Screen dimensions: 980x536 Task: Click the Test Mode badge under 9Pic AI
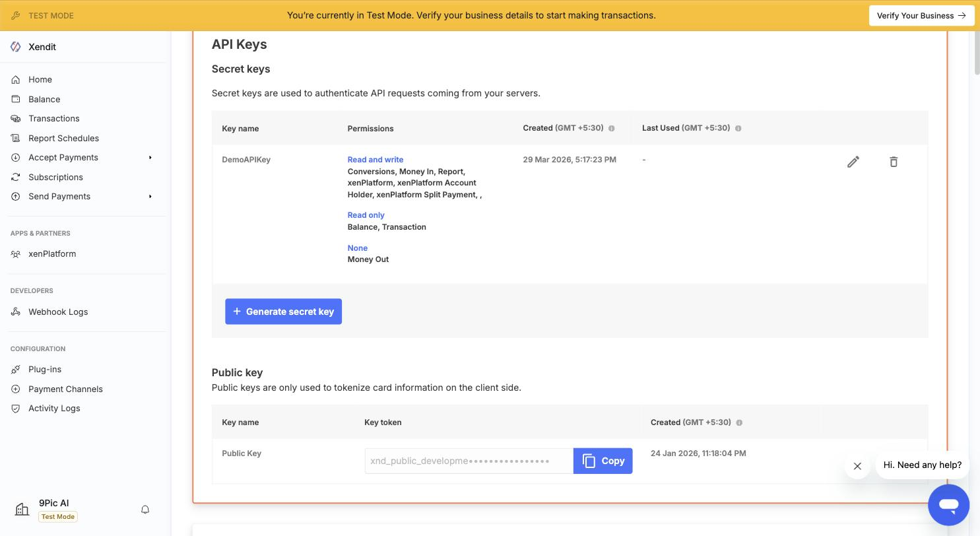click(x=58, y=517)
